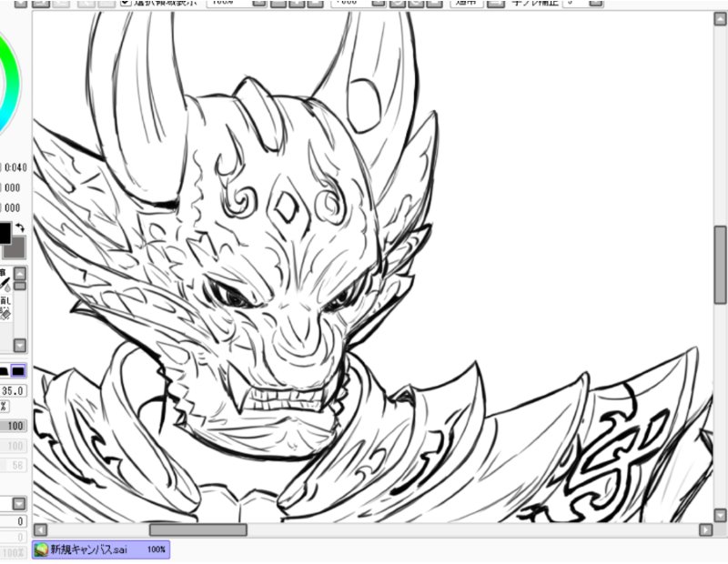Switch to the 新規キャンバス.sai canvas tab

pos(101,549)
